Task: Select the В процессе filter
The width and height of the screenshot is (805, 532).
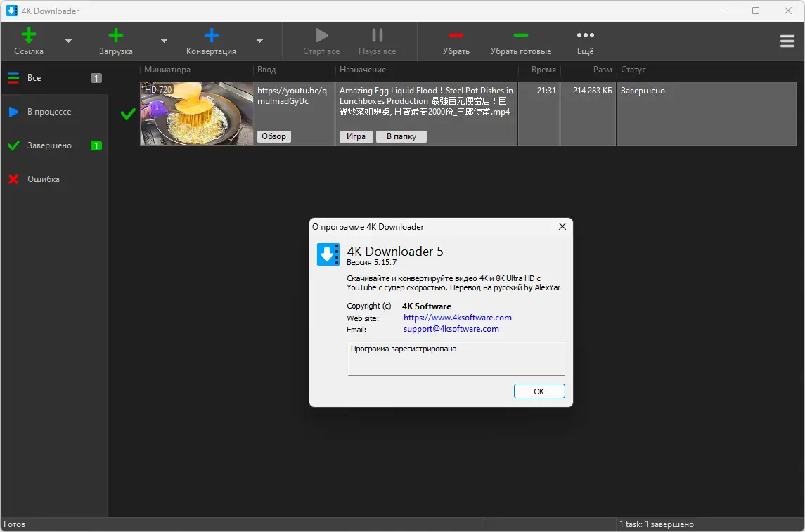Action: [54, 112]
